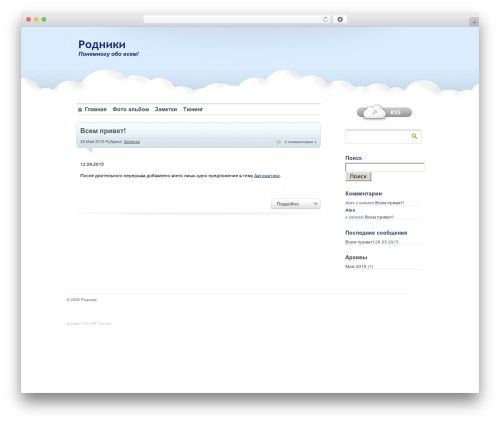Viewport: 500px width, 423px height.
Task: Click the green magnifier search icon
Action: pos(414,136)
